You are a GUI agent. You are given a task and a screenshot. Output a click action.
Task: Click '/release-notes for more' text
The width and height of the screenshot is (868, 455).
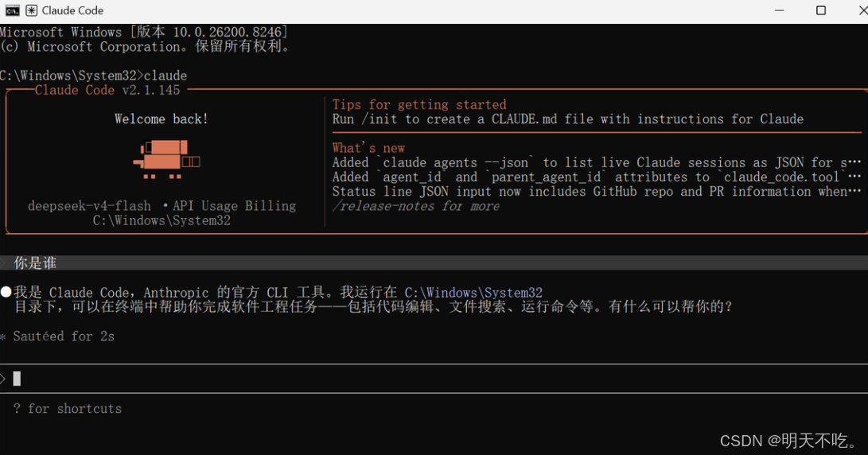tap(416, 206)
